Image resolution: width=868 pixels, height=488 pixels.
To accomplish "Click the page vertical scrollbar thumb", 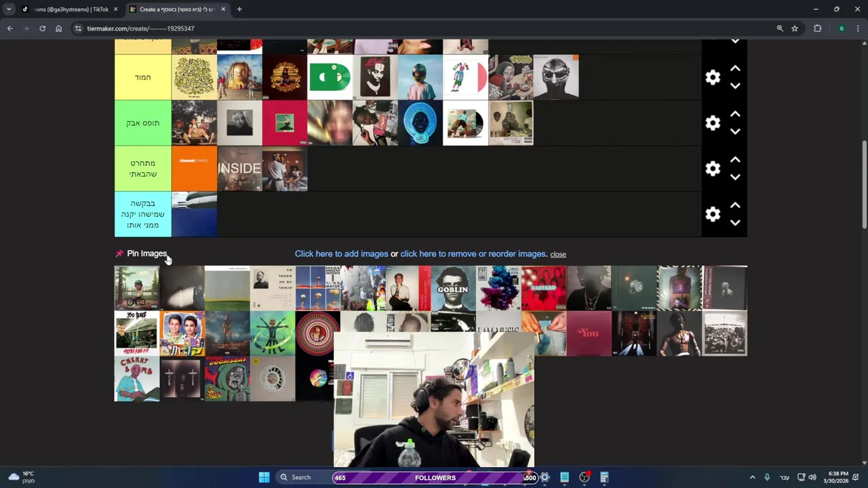I will click(864, 184).
